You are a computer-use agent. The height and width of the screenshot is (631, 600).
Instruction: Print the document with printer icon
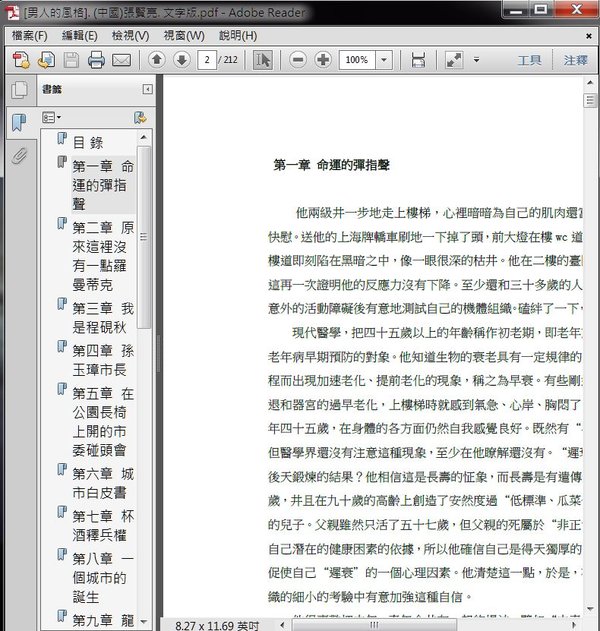[x=96, y=60]
